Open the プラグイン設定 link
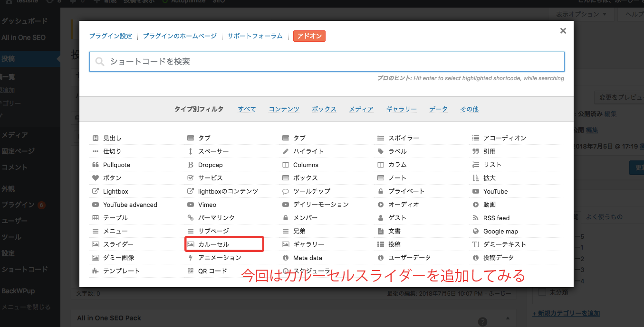644x327 pixels. click(x=110, y=36)
